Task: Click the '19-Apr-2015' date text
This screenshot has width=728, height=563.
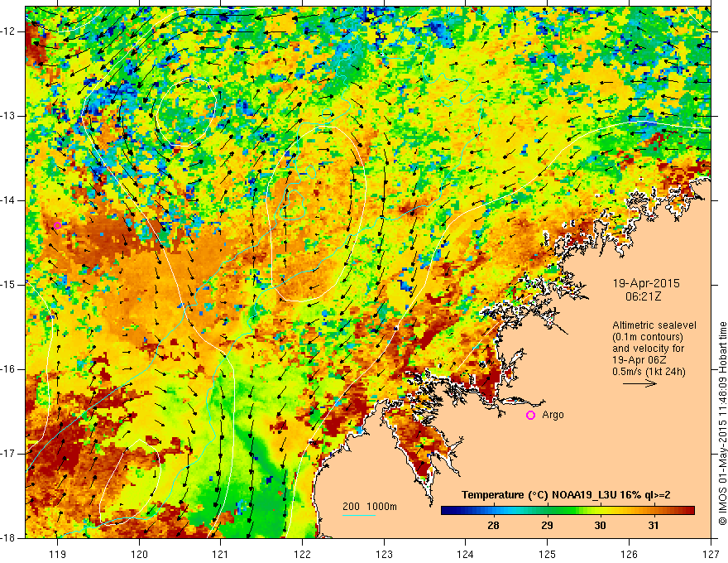Action: pos(646,283)
